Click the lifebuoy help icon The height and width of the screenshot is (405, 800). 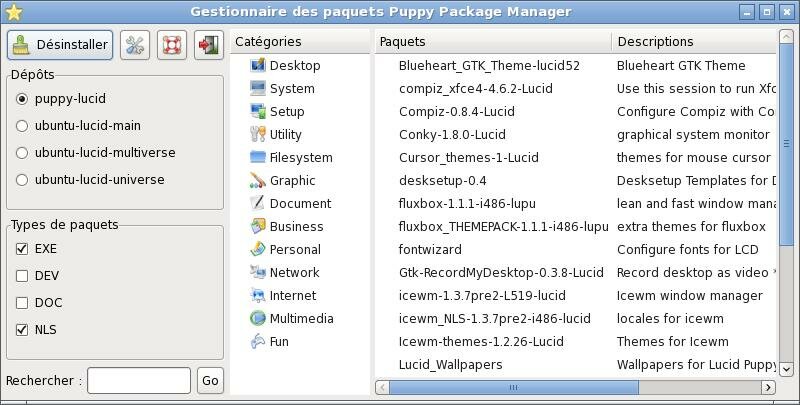click(172, 45)
